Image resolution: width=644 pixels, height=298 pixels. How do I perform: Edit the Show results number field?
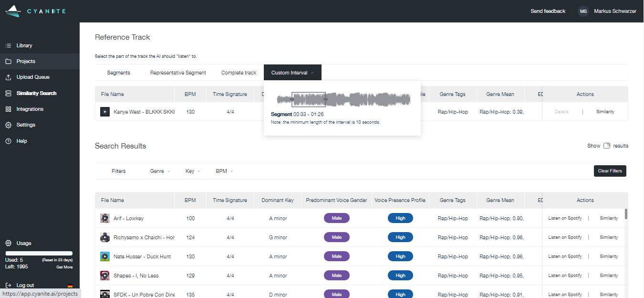(x=606, y=145)
